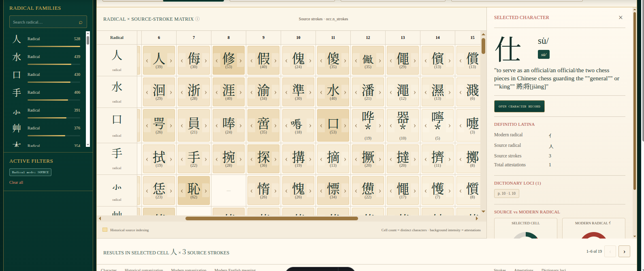Select the 潘 (21) matrix cell

click(368, 92)
